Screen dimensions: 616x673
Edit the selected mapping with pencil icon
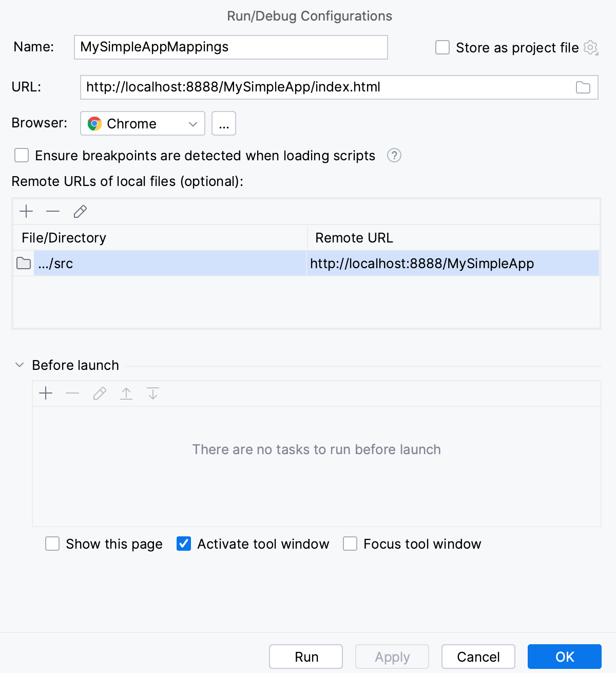(80, 211)
